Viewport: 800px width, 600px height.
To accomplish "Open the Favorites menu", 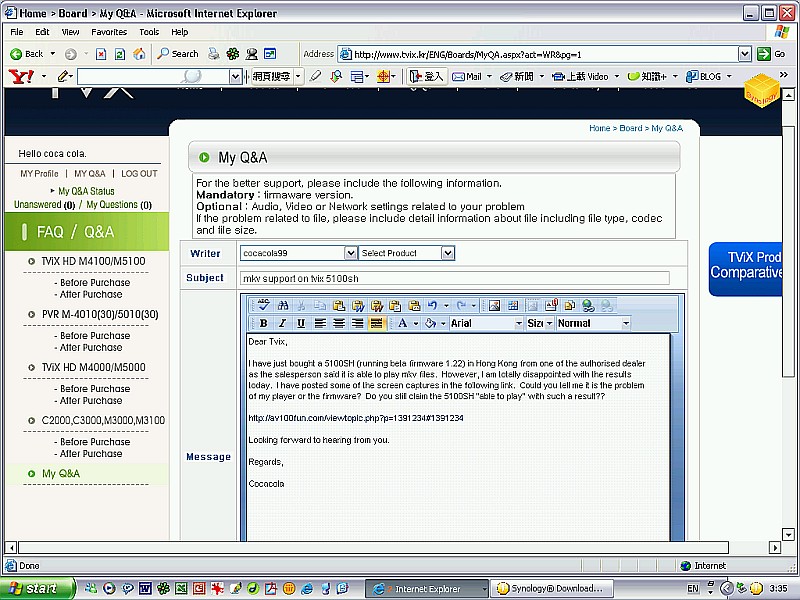I will pyautogui.click(x=109, y=32).
